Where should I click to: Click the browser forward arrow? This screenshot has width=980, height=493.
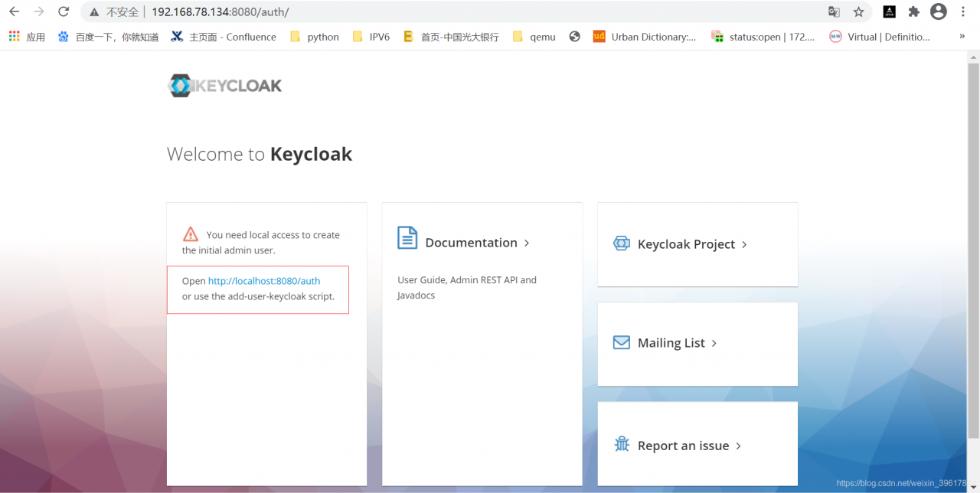pos(38,11)
